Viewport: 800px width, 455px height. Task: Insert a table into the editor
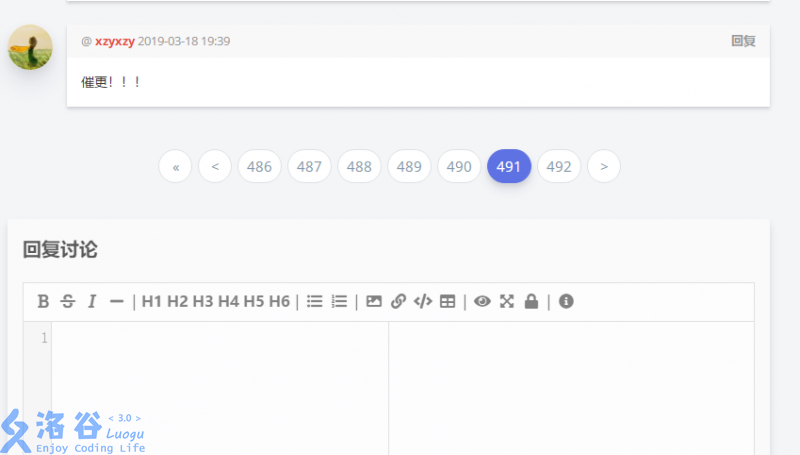(447, 301)
